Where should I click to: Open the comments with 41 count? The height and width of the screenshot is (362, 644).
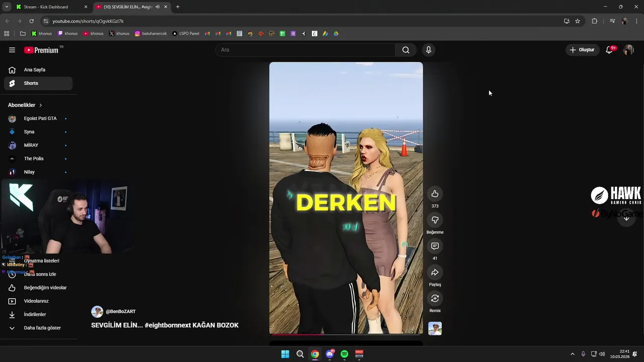click(435, 246)
